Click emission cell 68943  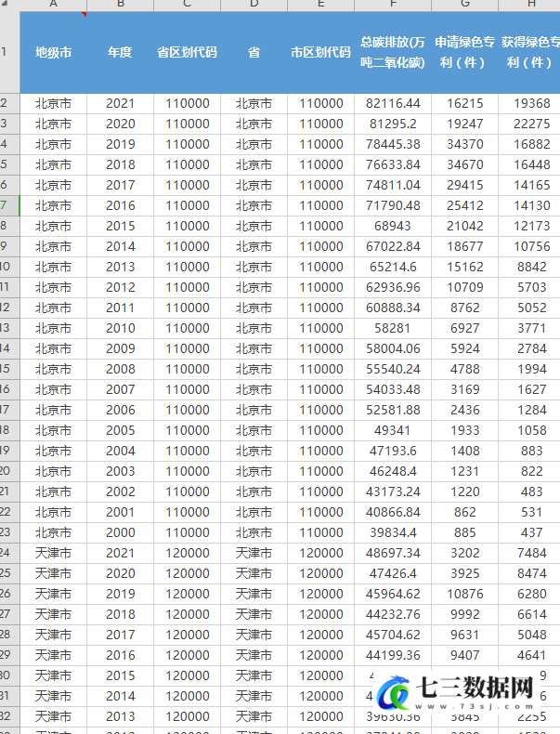[x=393, y=226]
